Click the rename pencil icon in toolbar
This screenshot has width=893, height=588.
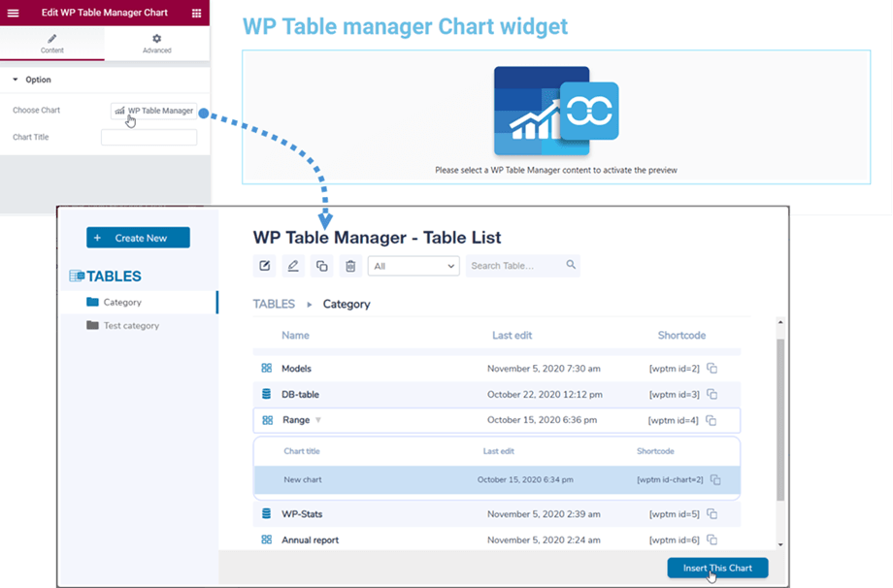[x=293, y=266]
